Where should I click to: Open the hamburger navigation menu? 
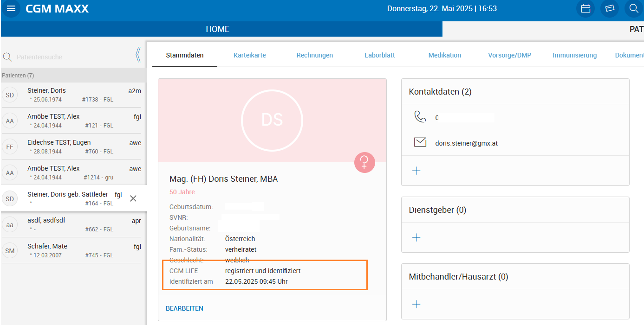coord(11,8)
